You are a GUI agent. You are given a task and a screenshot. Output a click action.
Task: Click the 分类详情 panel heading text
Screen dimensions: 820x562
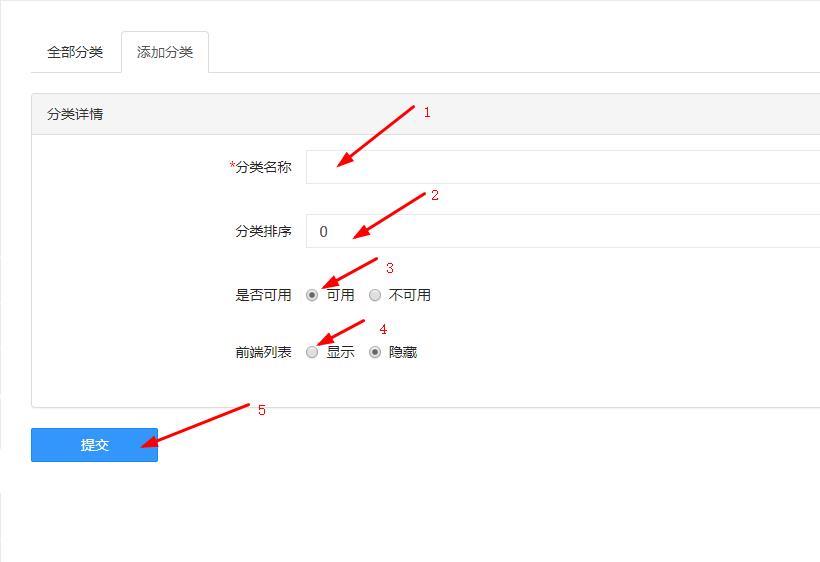coord(75,114)
